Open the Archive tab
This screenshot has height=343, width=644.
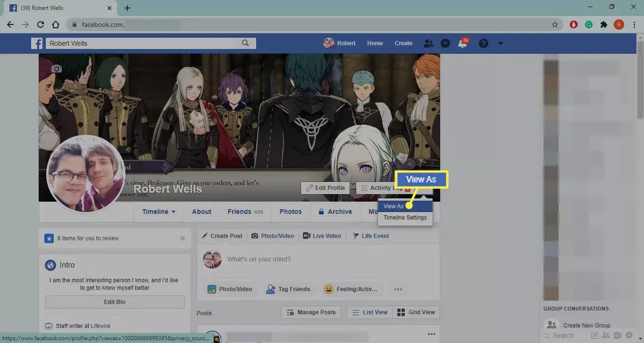[335, 212]
